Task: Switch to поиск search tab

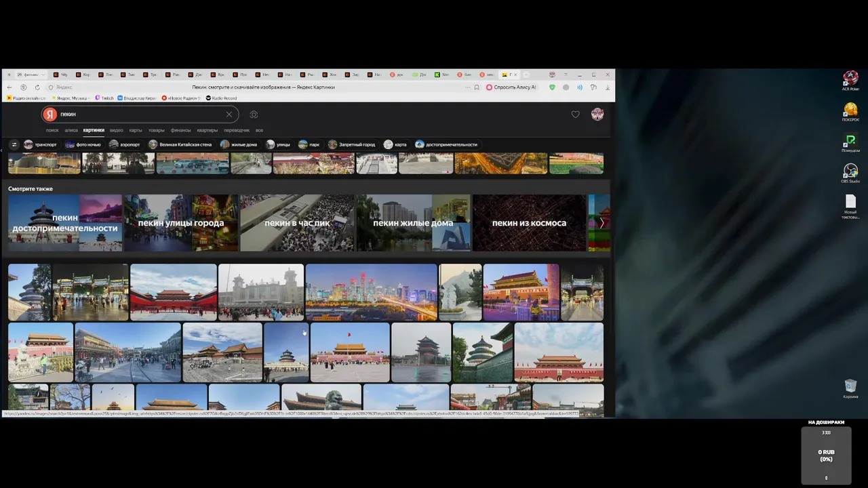Action: pos(52,130)
